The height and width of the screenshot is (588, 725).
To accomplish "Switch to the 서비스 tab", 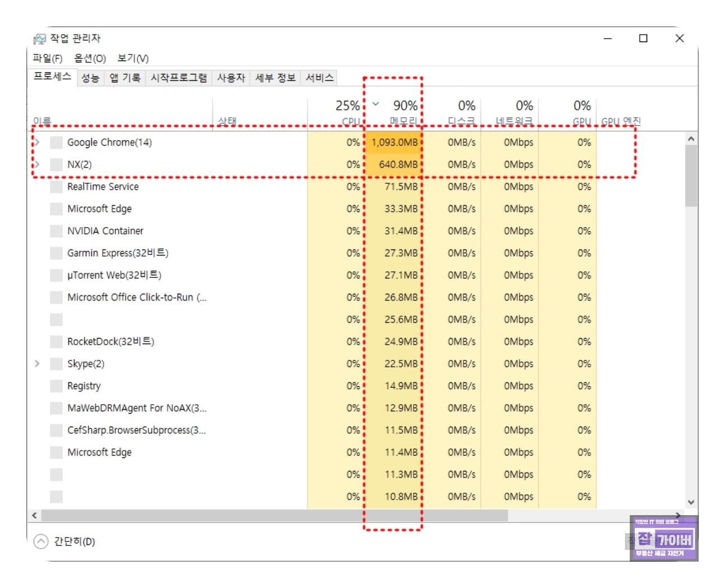I will point(319,78).
